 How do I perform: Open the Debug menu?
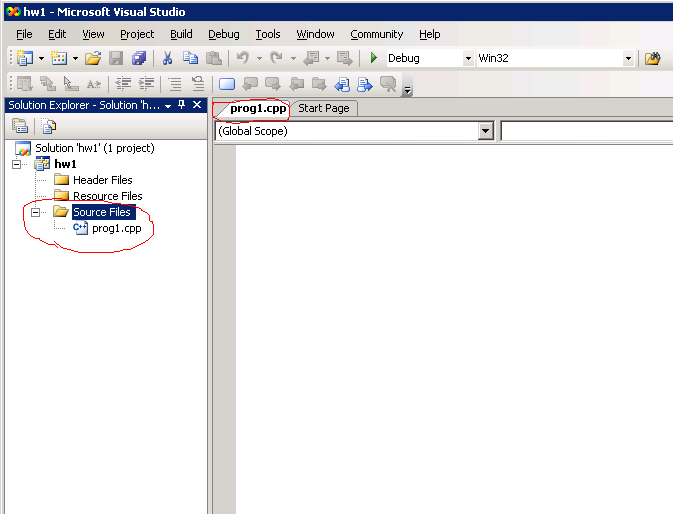click(x=223, y=34)
